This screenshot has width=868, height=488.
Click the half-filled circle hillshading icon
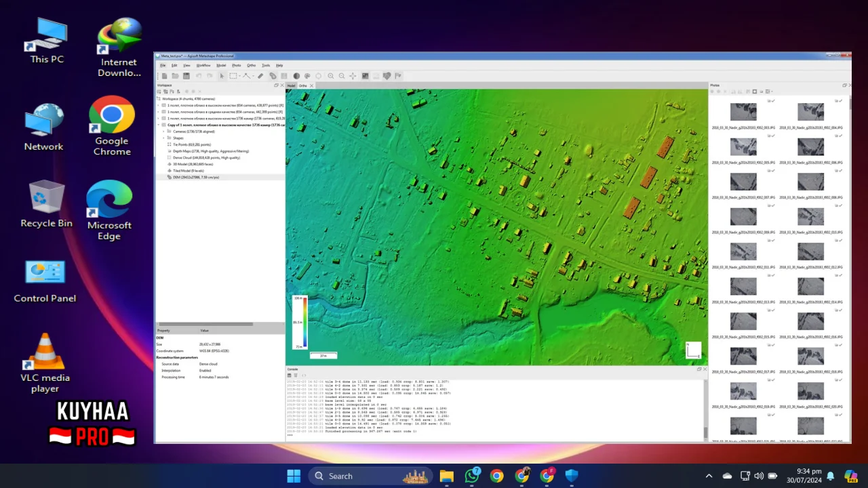click(x=296, y=76)
